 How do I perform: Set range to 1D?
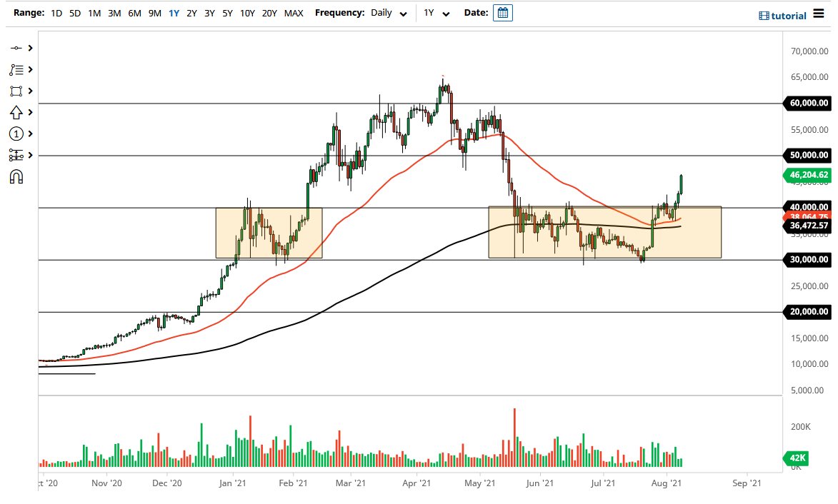(x=56, y=14)
